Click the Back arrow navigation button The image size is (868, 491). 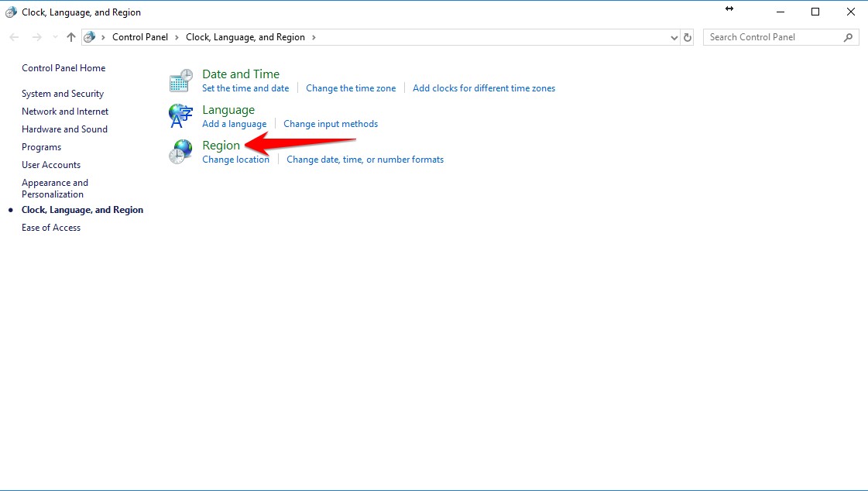15,37
